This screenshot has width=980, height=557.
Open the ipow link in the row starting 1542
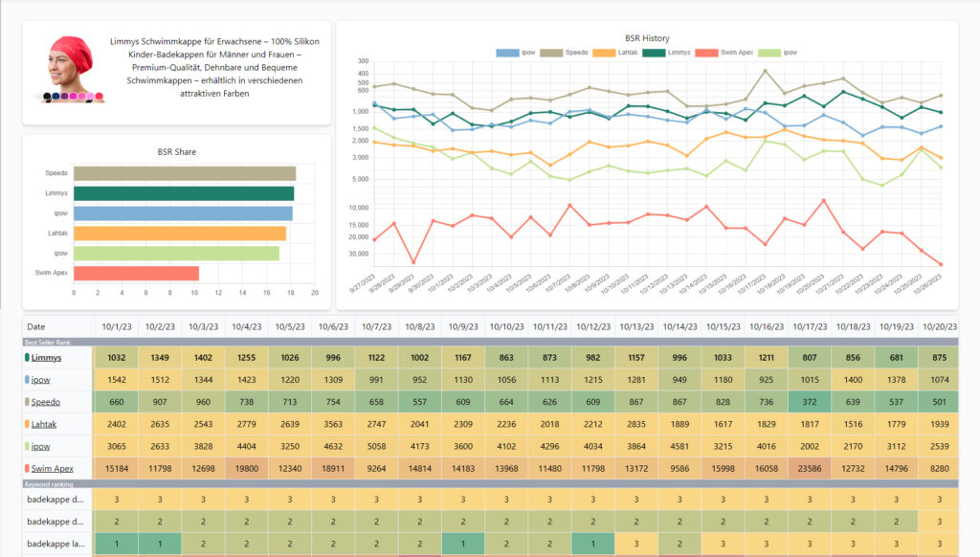click(x=40, y=379)
